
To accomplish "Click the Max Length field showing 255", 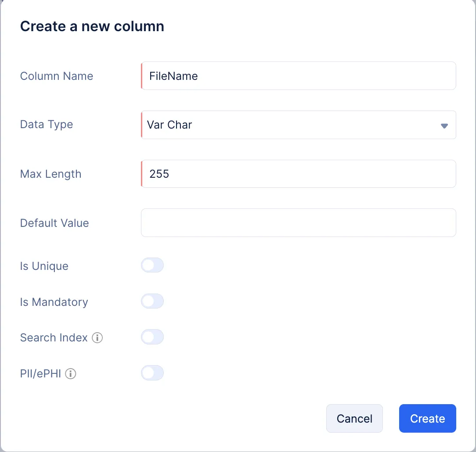I will point(299,174).
